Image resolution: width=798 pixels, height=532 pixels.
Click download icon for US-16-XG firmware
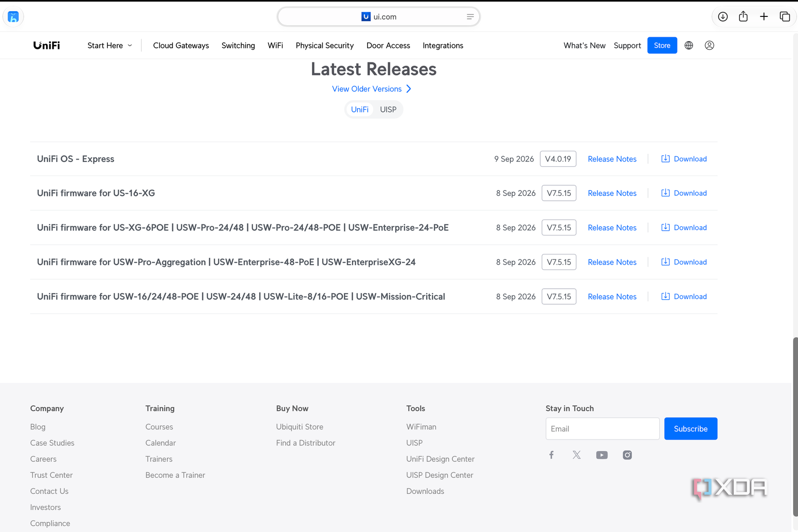tap(665, 193)
